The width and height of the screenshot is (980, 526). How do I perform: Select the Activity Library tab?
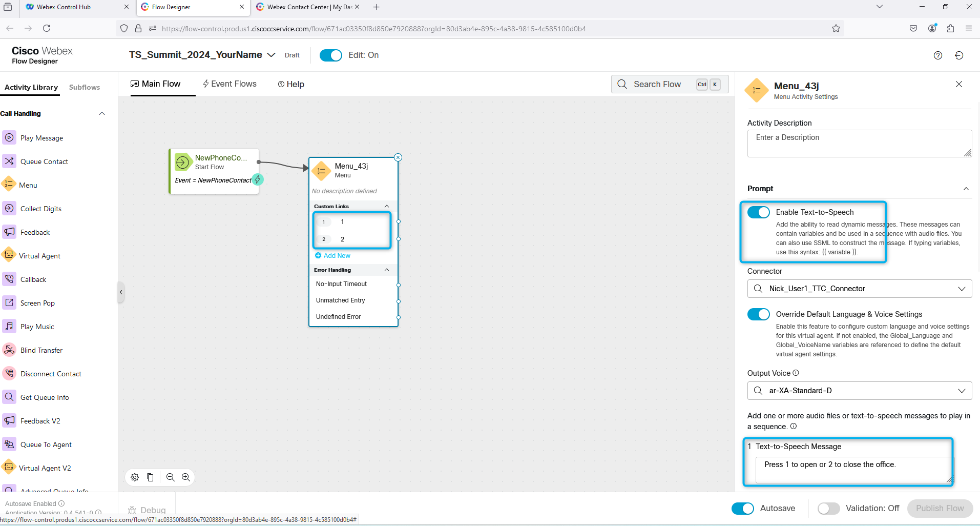click(31, 87)
